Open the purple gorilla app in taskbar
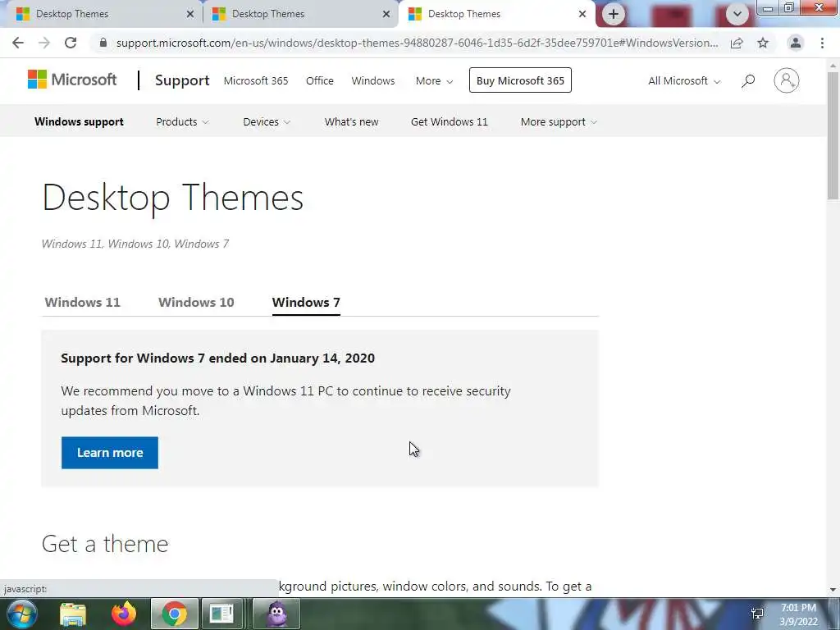The width and height of the screenshot is (840, 630). click(x=276, y=614)
